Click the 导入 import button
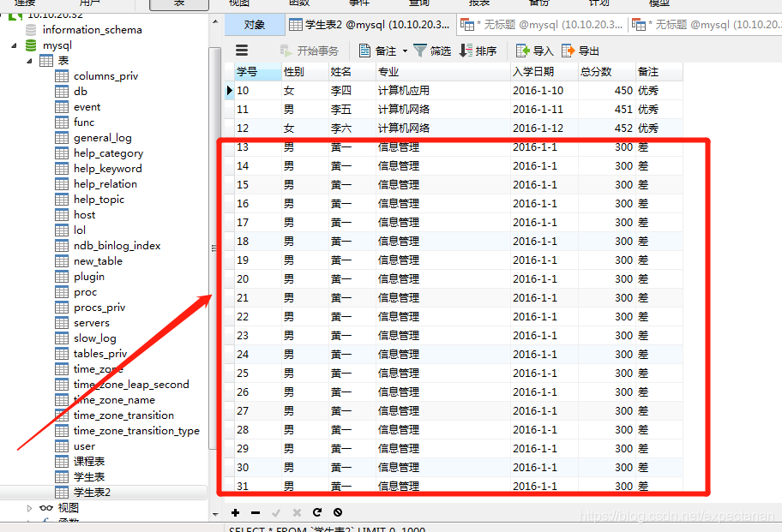Image resolution: width=782 pixels, height=532 pixels. (535, 51)
